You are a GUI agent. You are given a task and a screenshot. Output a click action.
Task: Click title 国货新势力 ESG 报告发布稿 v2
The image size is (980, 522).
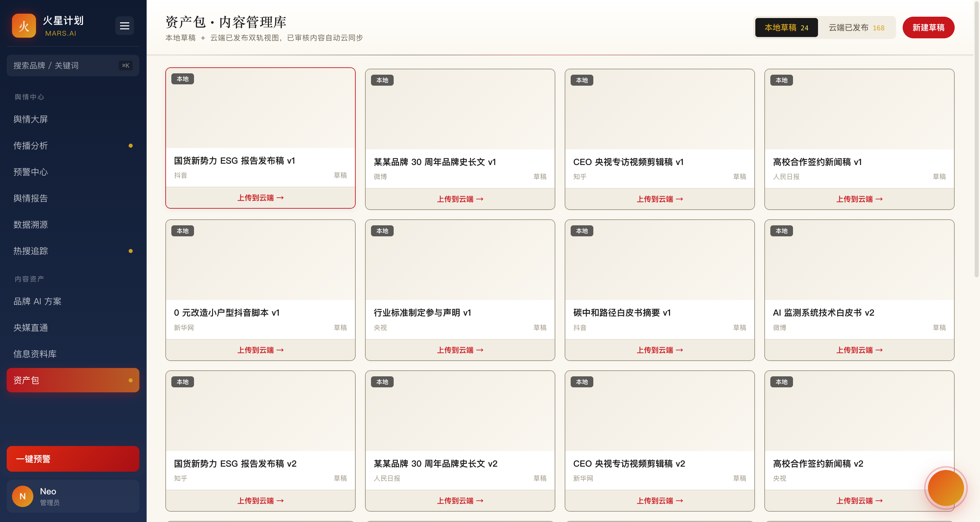point(235,463)
